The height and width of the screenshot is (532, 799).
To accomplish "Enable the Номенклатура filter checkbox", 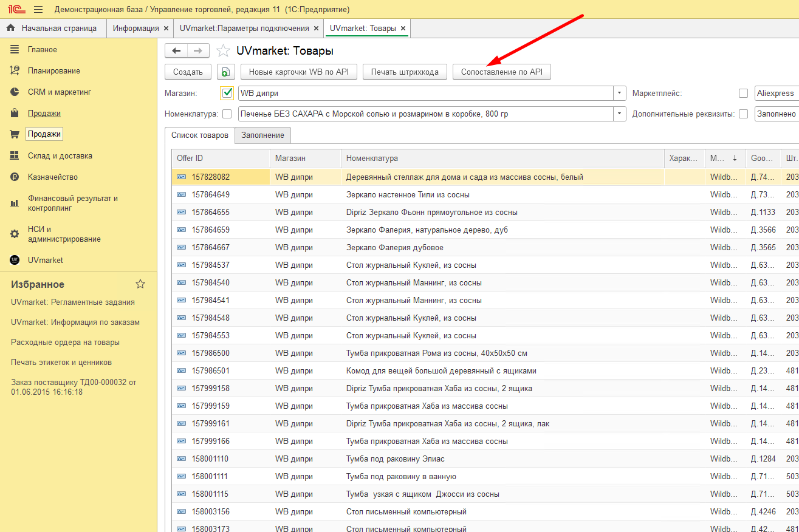I will coord(227,114).
